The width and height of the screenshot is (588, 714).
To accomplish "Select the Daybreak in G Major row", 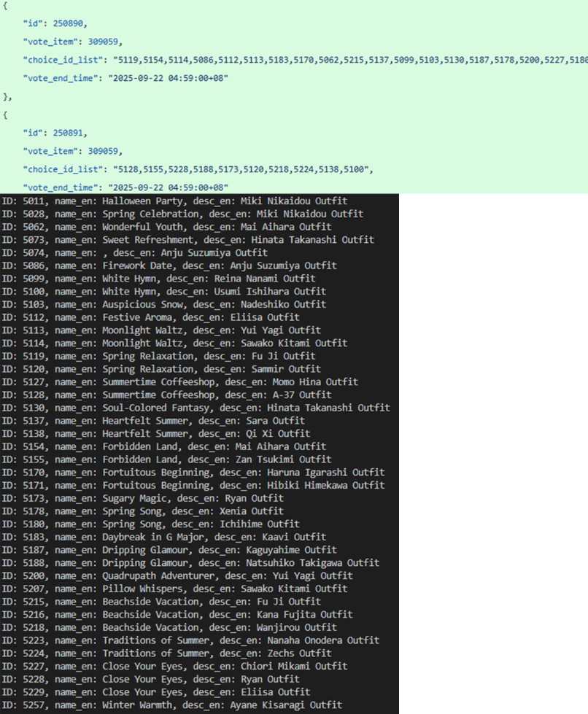I will [x=164, y=537].
